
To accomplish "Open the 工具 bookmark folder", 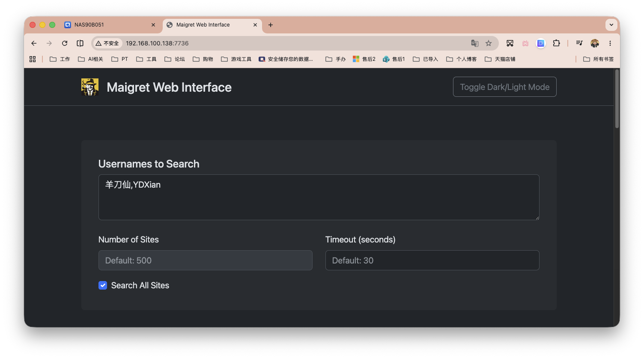I will pyautogui.click(x=146, y=59).
